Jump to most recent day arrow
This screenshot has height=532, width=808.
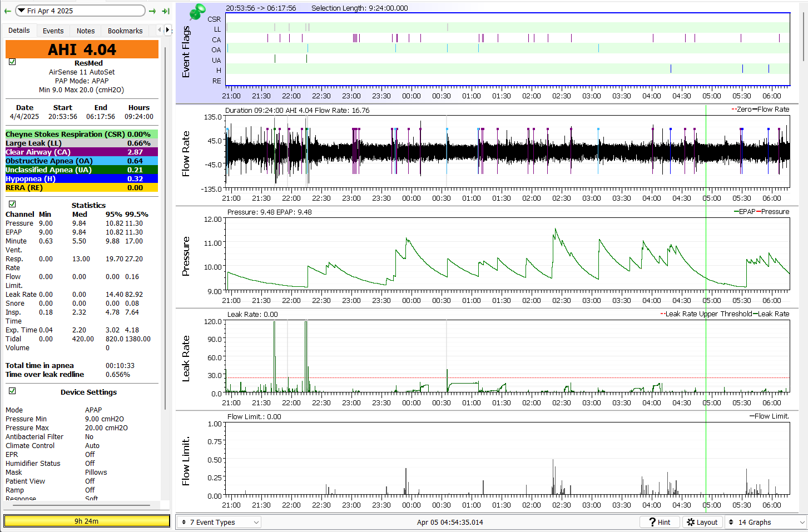[x=166, y=11]
